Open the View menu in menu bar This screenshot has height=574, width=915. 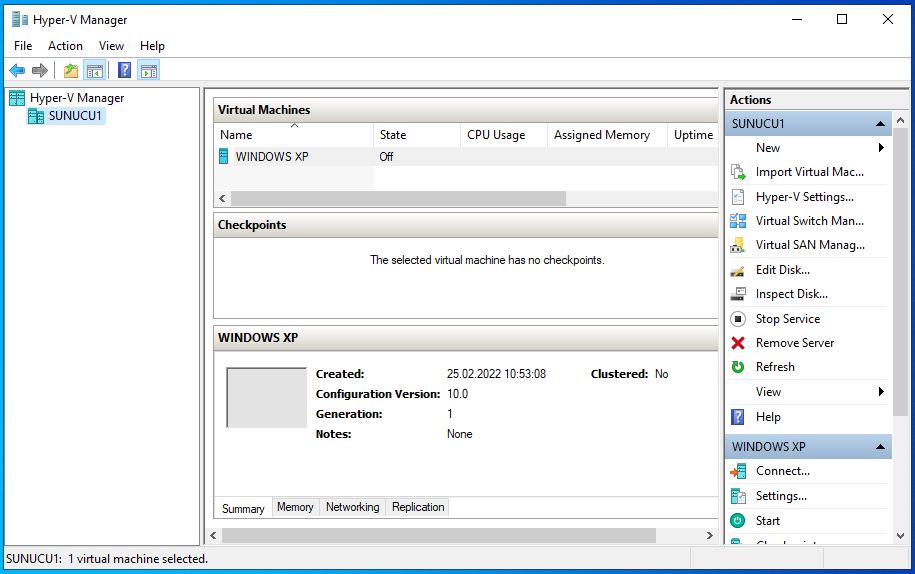click(x=111, y=46)
